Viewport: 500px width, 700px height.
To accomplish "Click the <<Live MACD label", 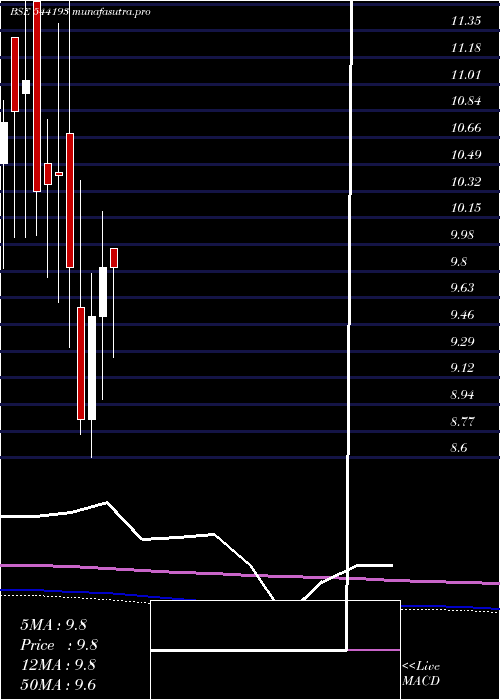I will tap(421, 674).
